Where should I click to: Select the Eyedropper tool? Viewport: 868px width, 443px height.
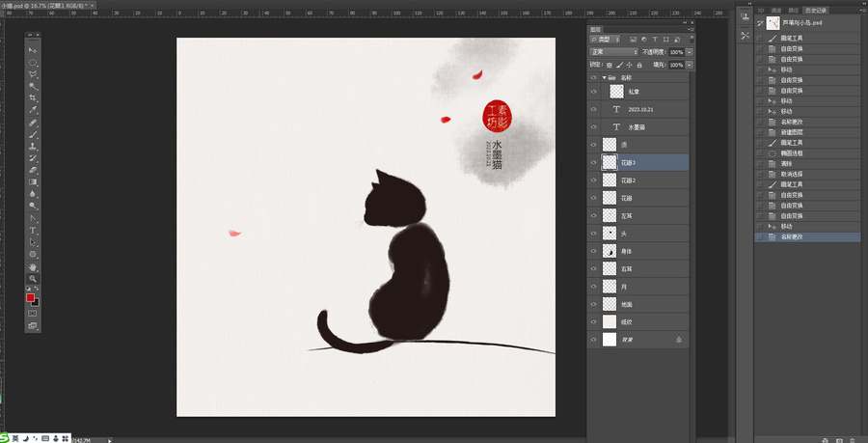33,110
